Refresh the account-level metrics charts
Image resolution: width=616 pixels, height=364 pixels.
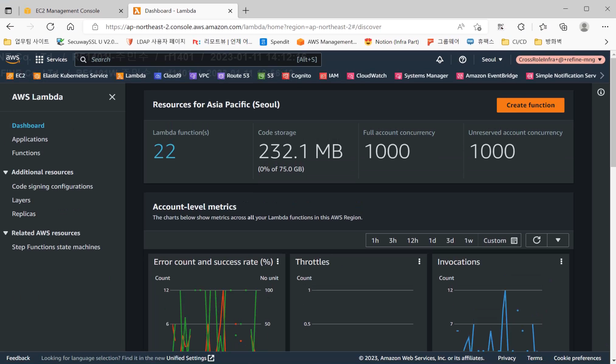(537, 240)
